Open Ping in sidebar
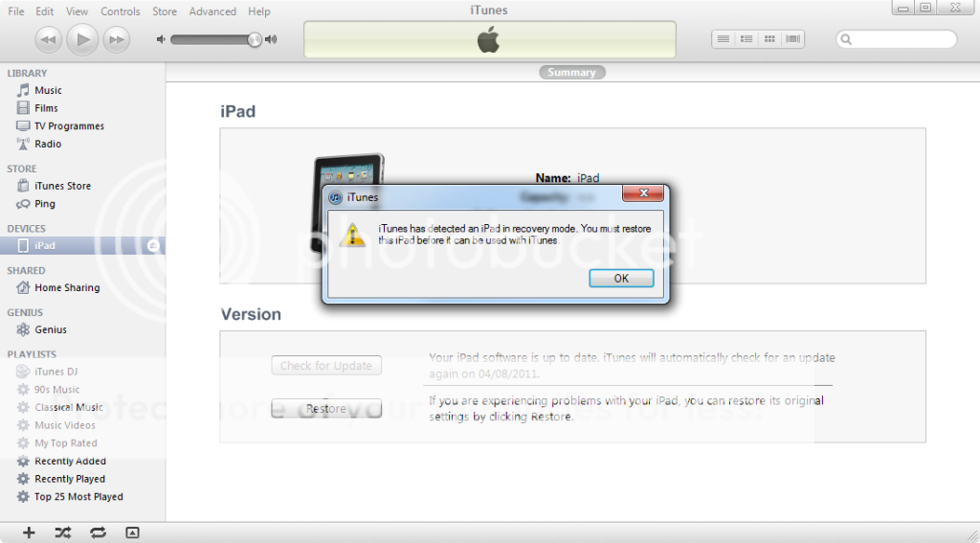Screen dimensions: 980x543 [45, 204]
